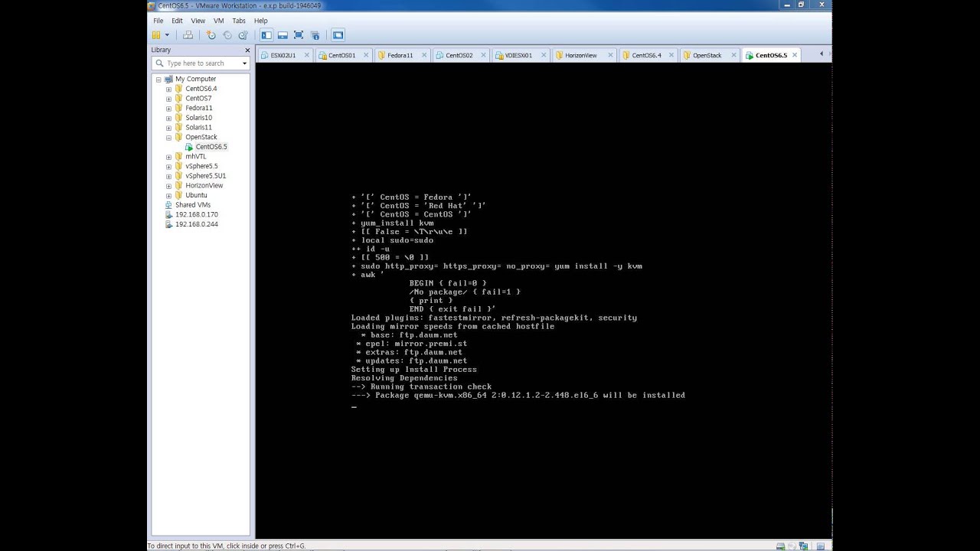Screen dimensions: 980x551
Task: Open the View menu
Action: [x=198, y=21]
